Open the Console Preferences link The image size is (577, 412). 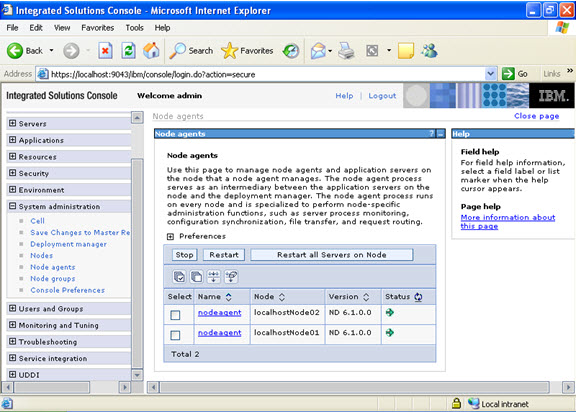point(68,290)
